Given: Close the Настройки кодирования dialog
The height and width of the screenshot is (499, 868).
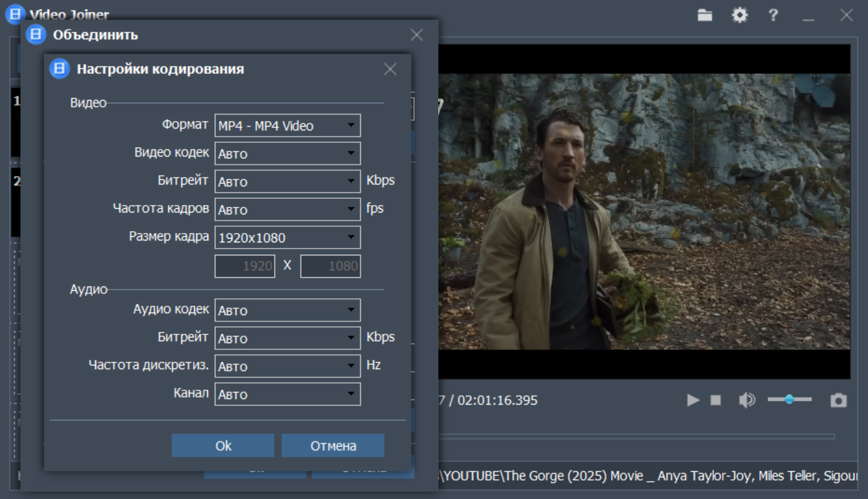Looking at the screenshot, I should [390, 69].
